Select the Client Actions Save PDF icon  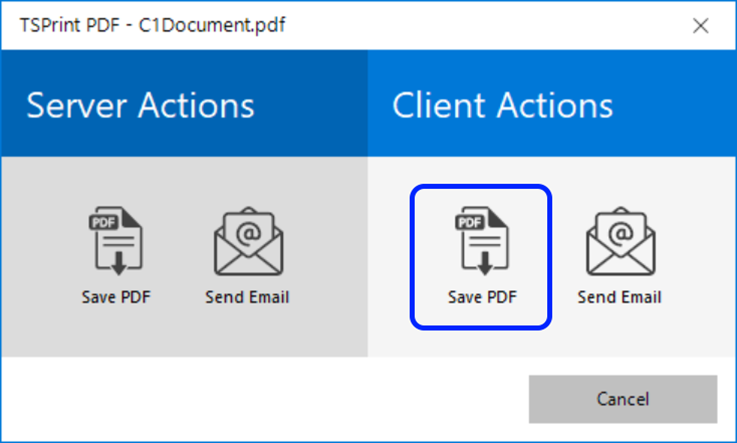pyautogui.click(x=481, y=241)
